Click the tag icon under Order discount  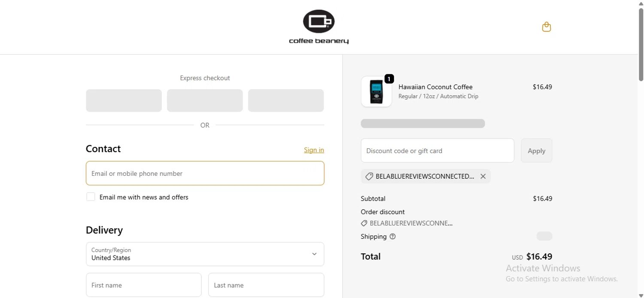pos(364,223)
